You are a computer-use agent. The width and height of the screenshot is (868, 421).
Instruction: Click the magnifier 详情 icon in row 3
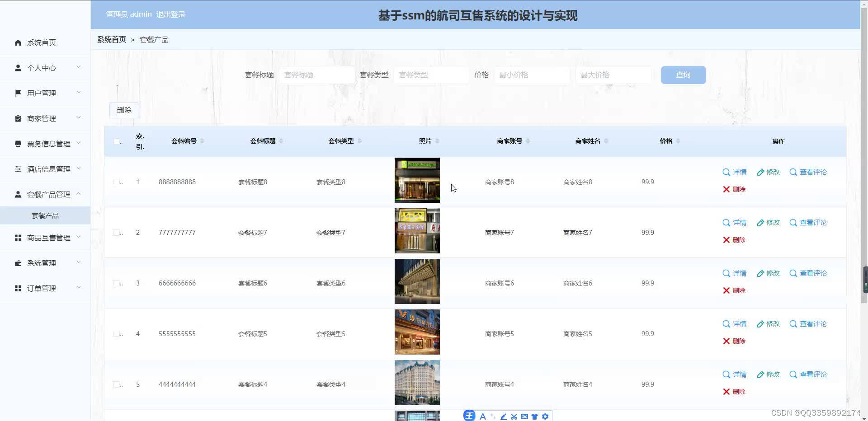pyautogui.click(x=726, y=273)
